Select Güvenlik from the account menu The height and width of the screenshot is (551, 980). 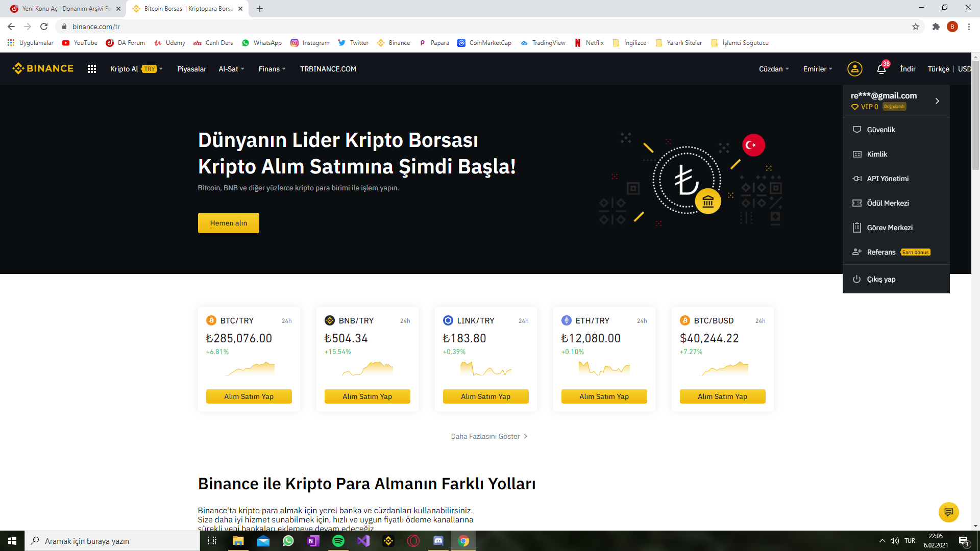coord(881,130)
